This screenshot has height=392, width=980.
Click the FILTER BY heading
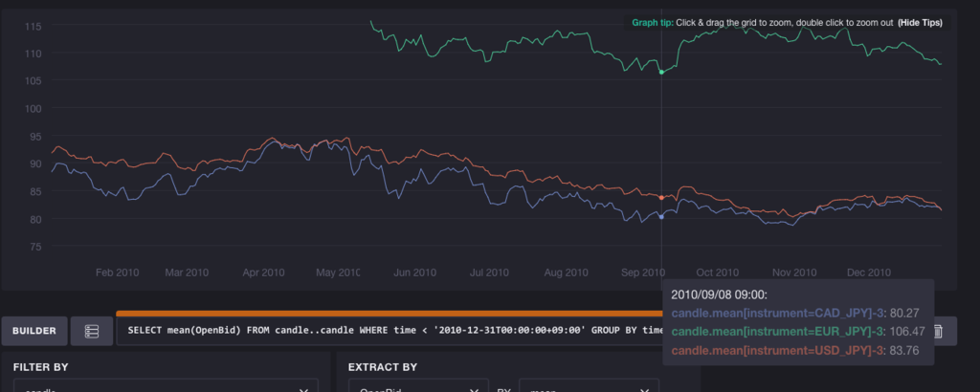pyautogui.click(x=40, y=367)
